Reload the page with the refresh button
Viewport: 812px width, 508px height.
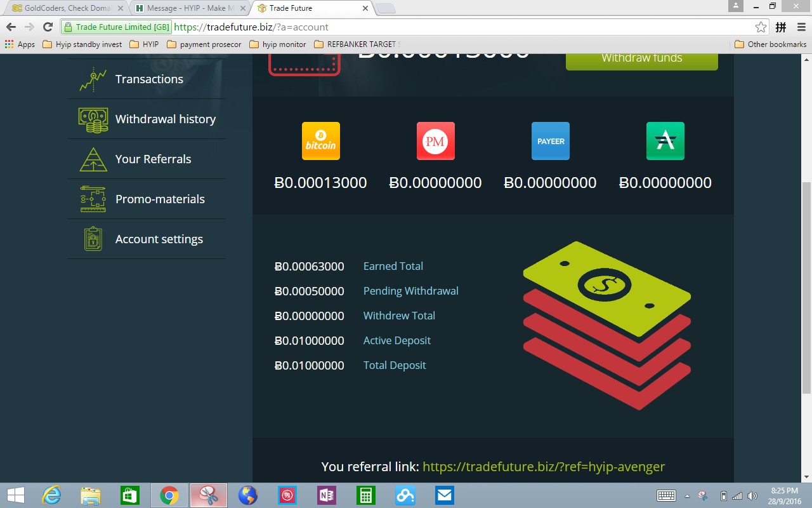point(48,27)
